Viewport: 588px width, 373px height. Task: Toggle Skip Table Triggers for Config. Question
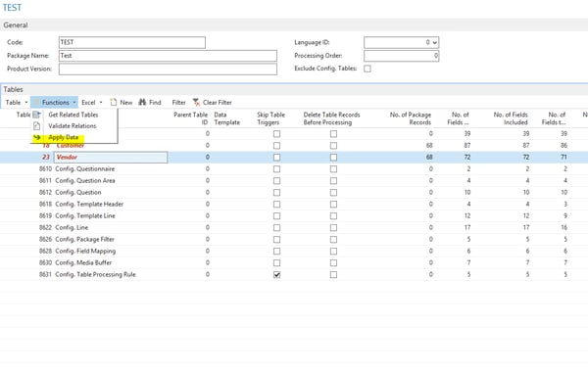276,193
